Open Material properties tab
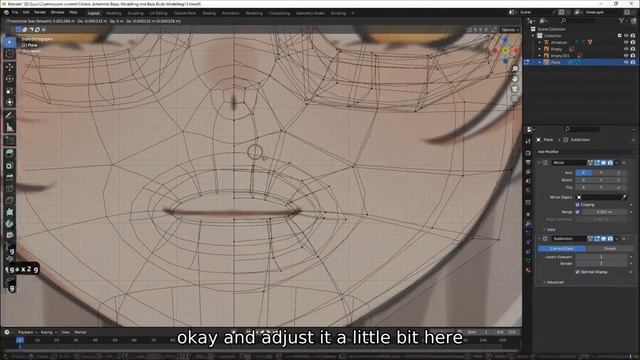The width and height of the screenshot is (640, 360). [x=528, y=270]
